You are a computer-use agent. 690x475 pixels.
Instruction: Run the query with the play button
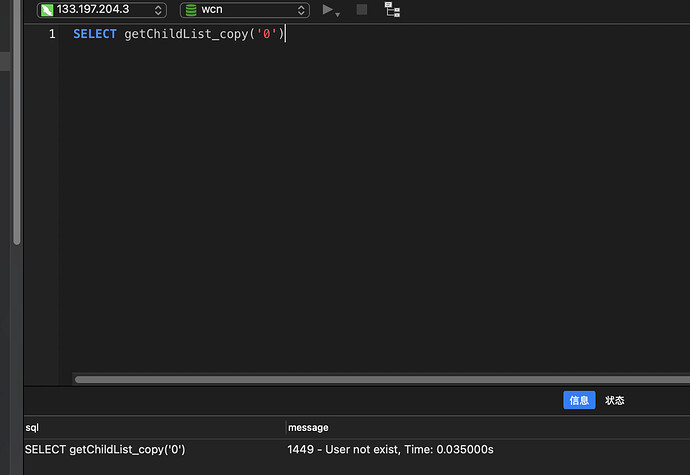[327, 9]
